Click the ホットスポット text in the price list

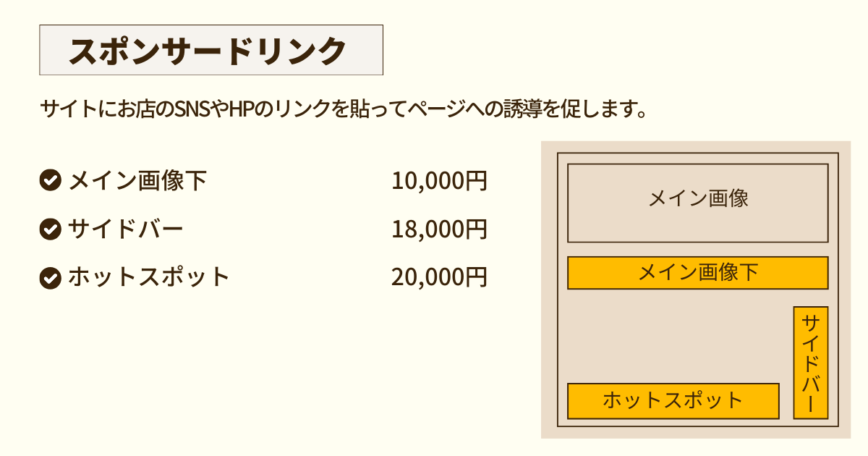coord(148,276)
